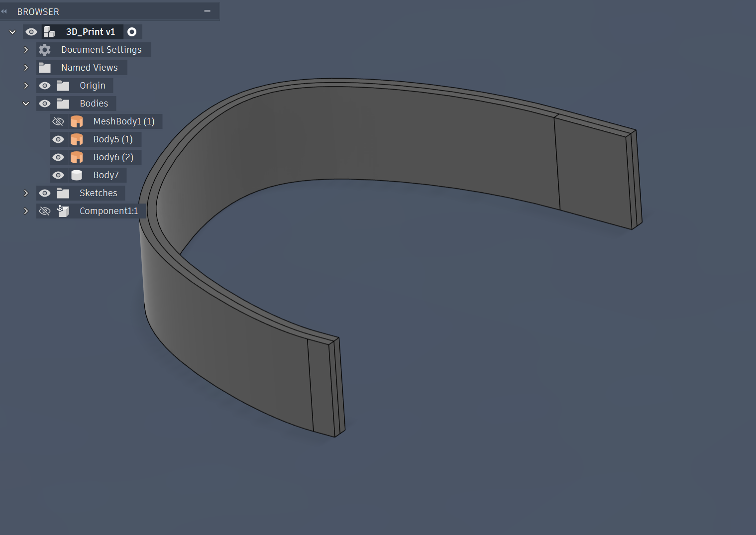
Task: Show the hidden Component1:1
Action: coord(45,211)
